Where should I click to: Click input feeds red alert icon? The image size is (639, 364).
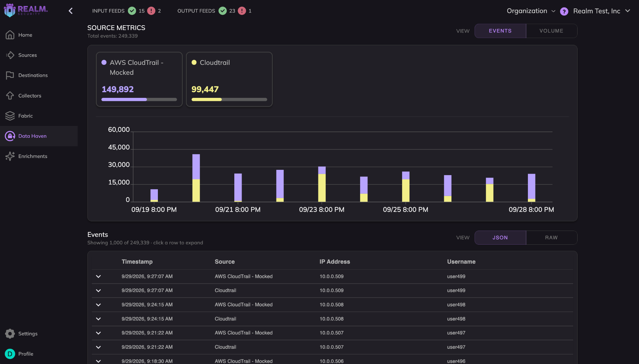point(151,11)
